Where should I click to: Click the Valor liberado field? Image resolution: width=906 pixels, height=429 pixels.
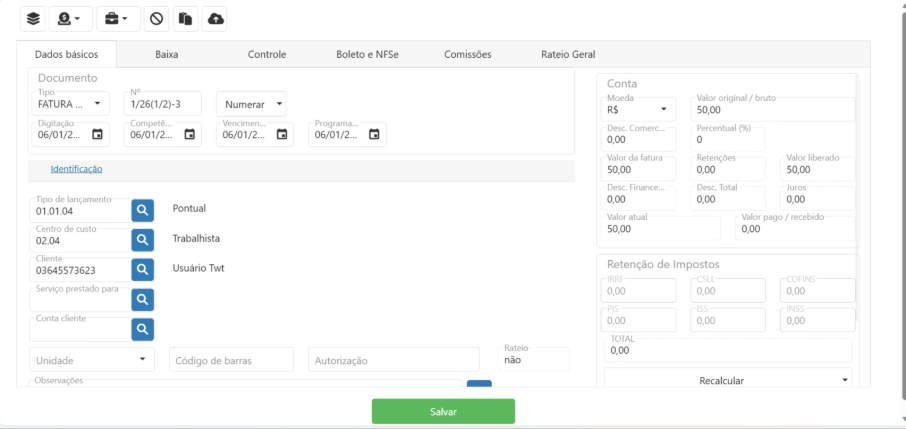818,169
